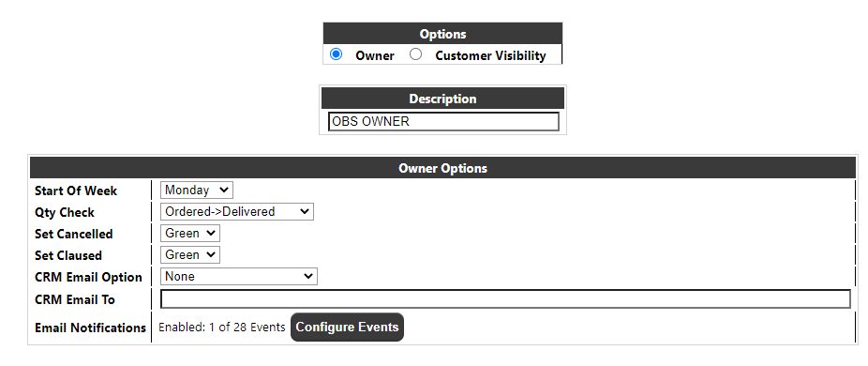Select the Customer Visibility radio button
This screenshot has height=366, width=868.
point(416,54)
